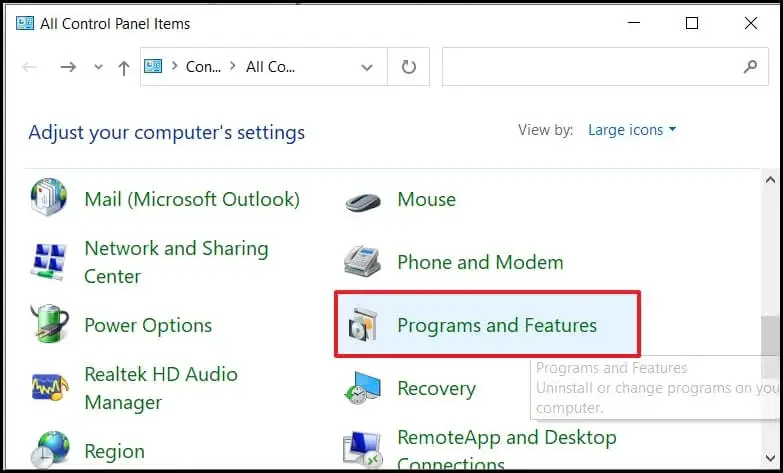Open the Region globe icon
The width and height of the screenshot is (783, 473).
pos(49,450)
